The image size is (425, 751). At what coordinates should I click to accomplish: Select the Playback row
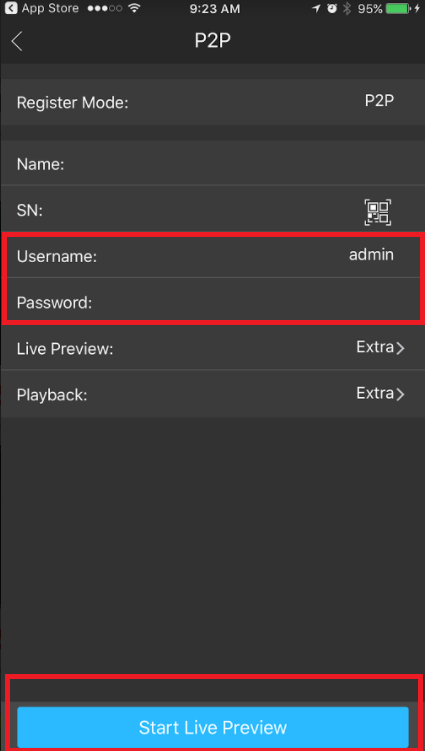coord(212,394)
